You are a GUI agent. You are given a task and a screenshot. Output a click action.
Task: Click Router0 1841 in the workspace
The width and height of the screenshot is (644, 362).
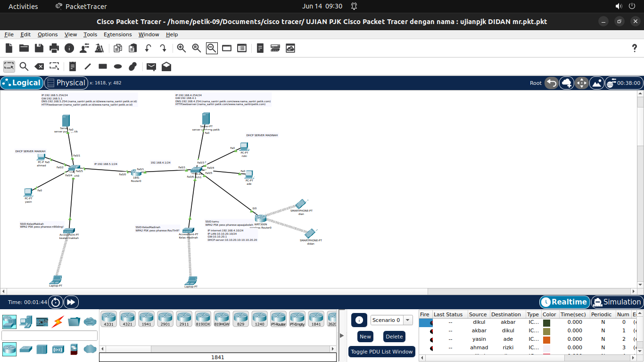click(136, 173)
